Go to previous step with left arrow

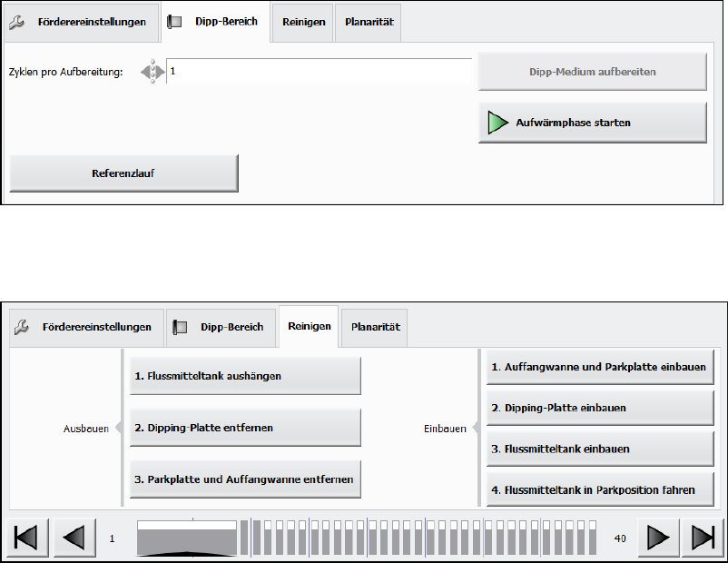[74, 538]
